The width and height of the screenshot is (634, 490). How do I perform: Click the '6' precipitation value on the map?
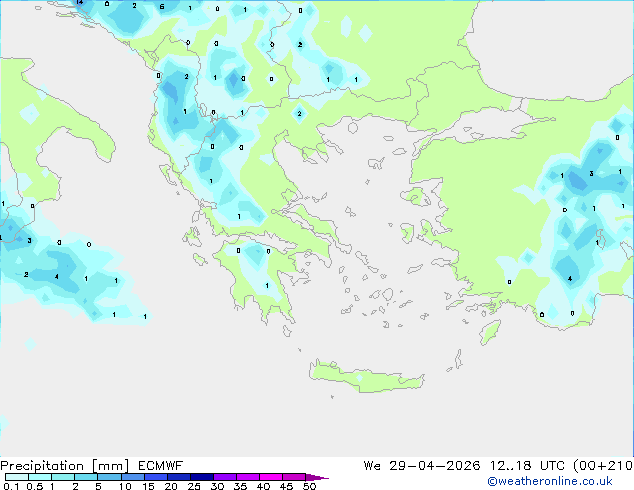pos(162,7)
